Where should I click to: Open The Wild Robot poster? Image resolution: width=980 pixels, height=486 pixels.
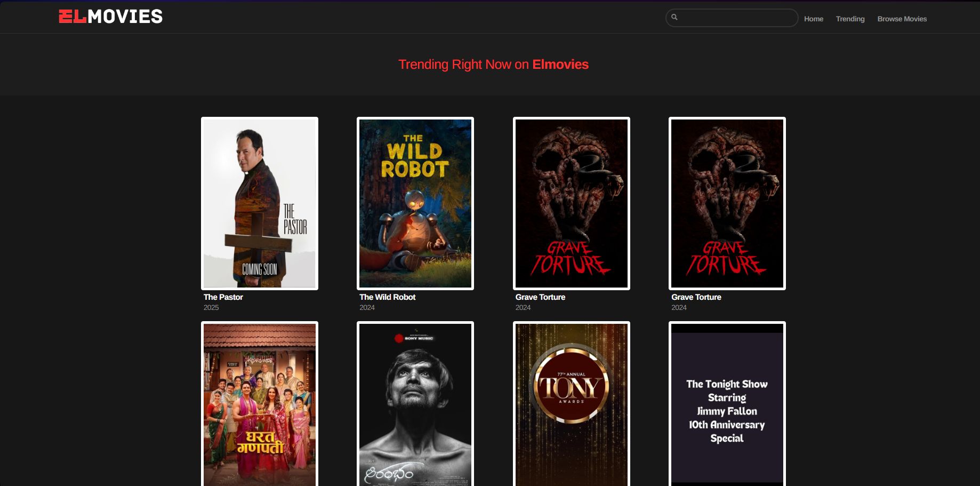pyautogui.click(x=415, y=203)
